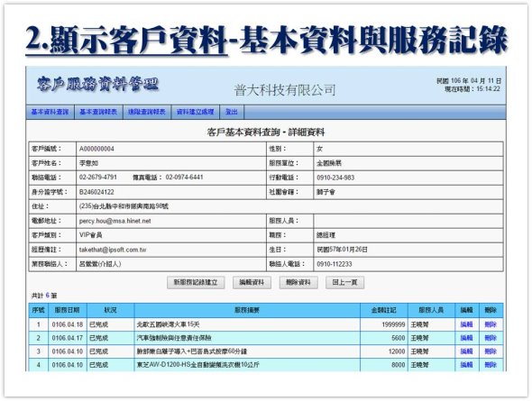Click the 客戶服務資料管理 logo banner
Viewport: 532px width, 401px height.
[x=97, y=84]
